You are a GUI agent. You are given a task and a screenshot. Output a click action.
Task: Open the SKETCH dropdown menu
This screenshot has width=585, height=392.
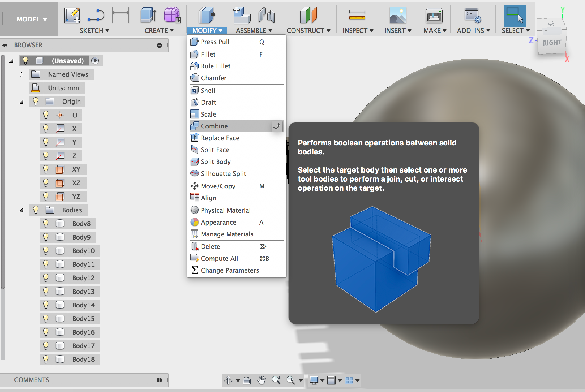click(x=95, y=31)
